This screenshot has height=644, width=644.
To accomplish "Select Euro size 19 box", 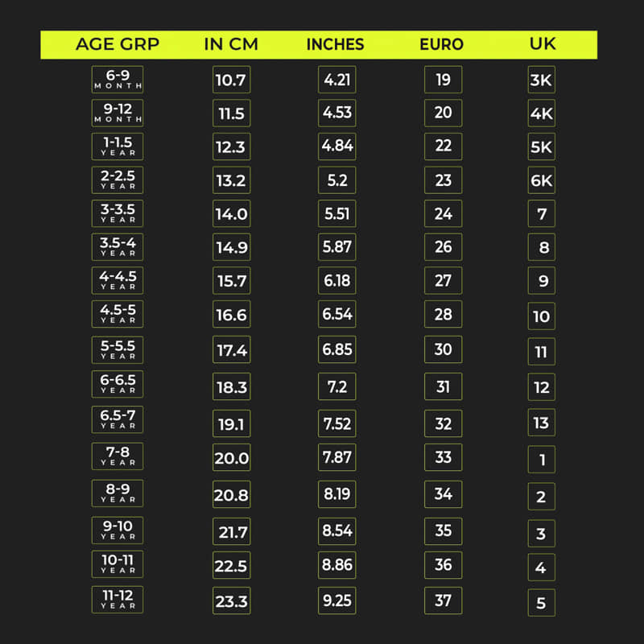I will coord(443,80).
